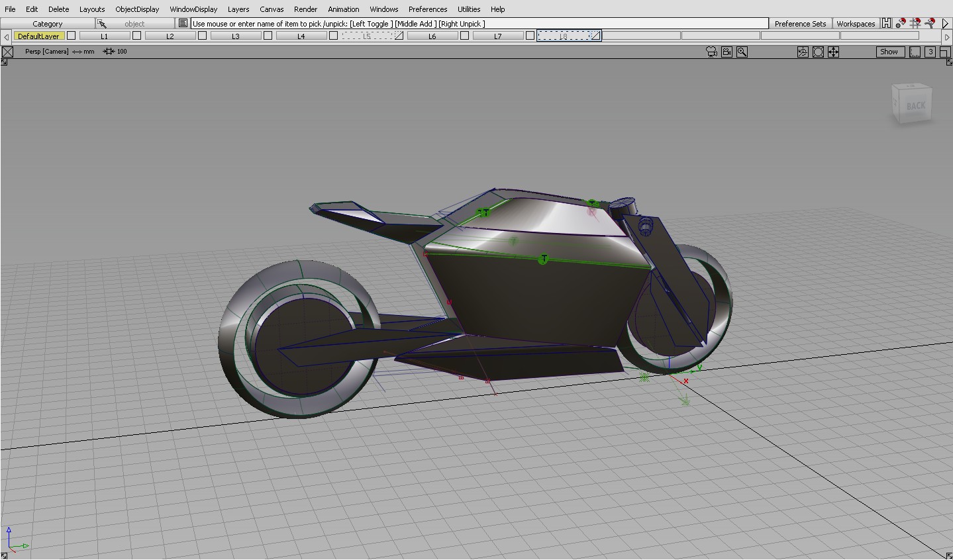
Task: Click the save stage icon near Workspaces
Action: 887,23
